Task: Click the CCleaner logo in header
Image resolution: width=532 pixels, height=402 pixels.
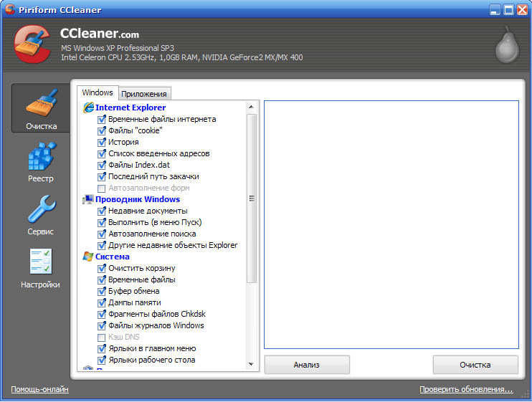Action: 32,44
